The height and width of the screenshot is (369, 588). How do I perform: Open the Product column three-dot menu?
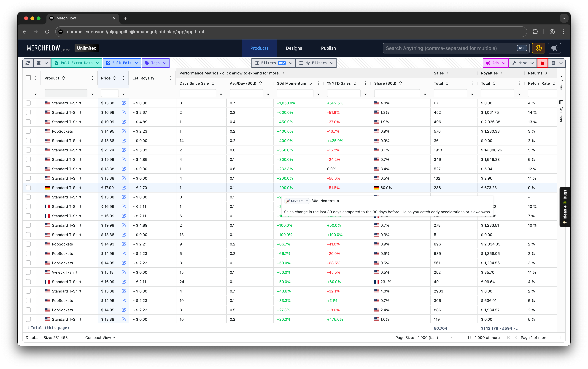click(x=92, y=78)
